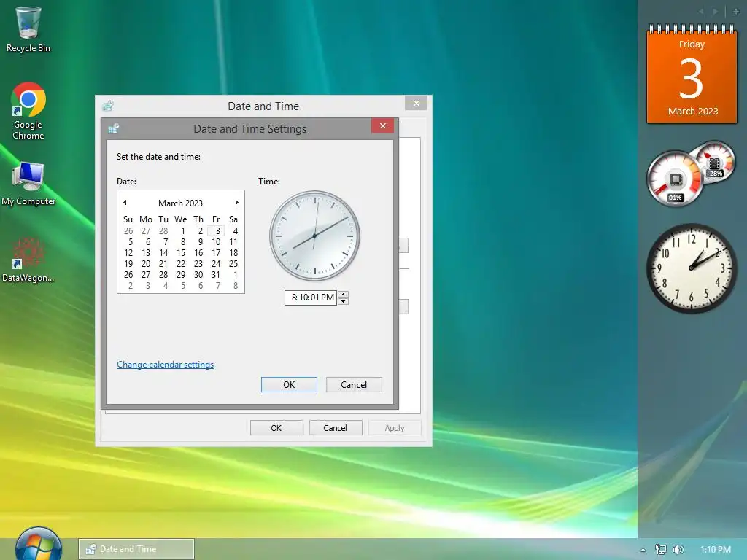Click the sidebar next page arrow
The height and width of the screenshot is (560, 747).
[x=716, y=12]
